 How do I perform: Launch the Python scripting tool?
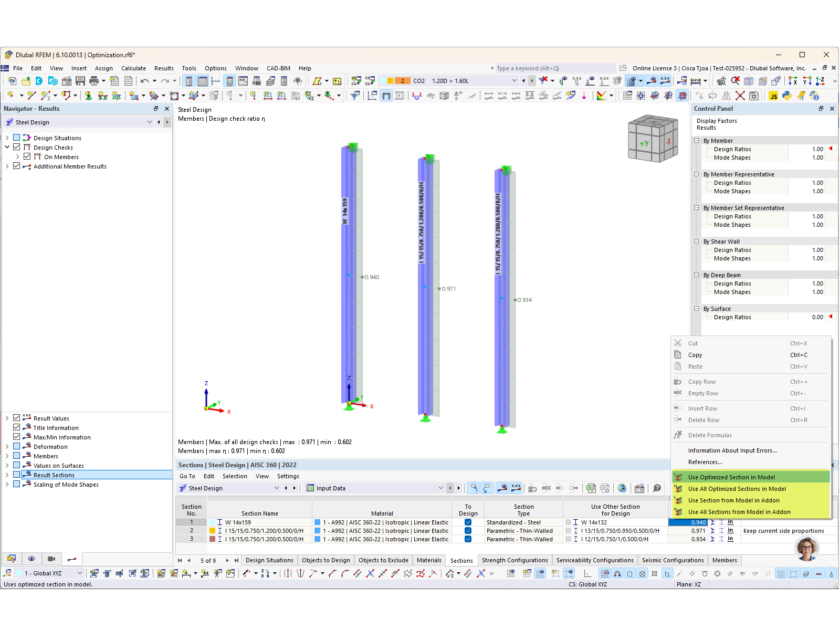[786, 96]
